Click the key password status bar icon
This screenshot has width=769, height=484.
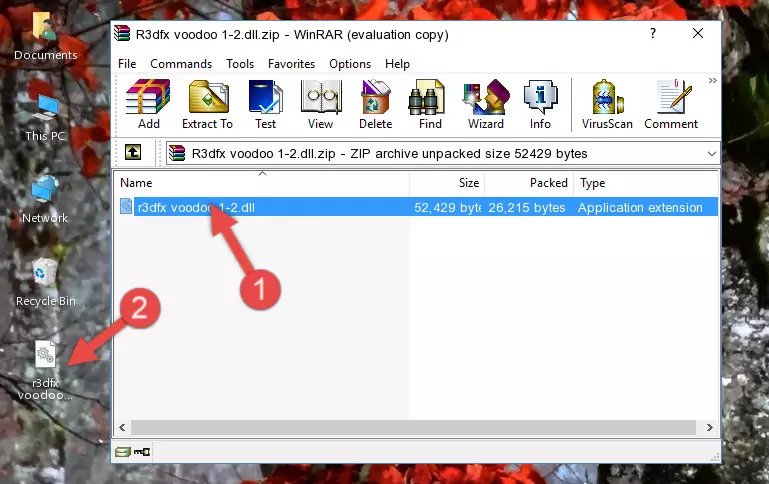point(142,452)
